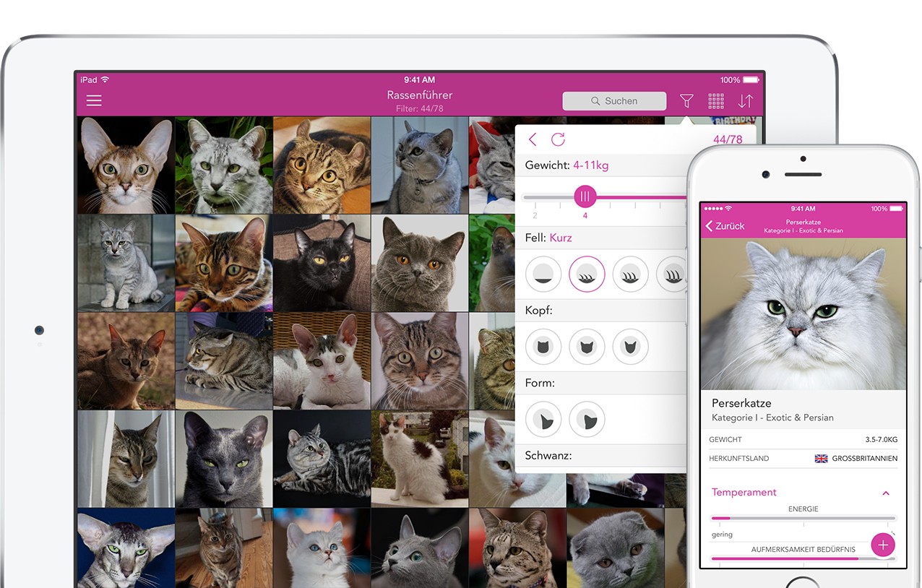Open the black cat thumbnail
This screenshot has width=922, height=588.
tap(322, 263)
